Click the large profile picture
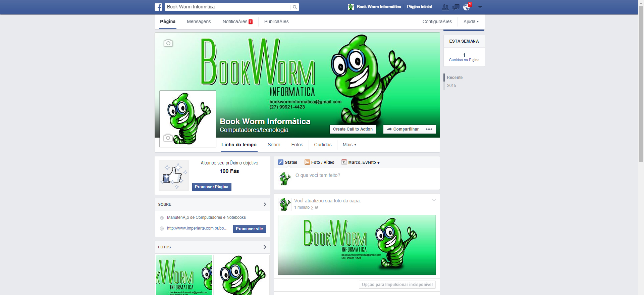The height and width of the screenshot is (295, 644). point(188,119)
